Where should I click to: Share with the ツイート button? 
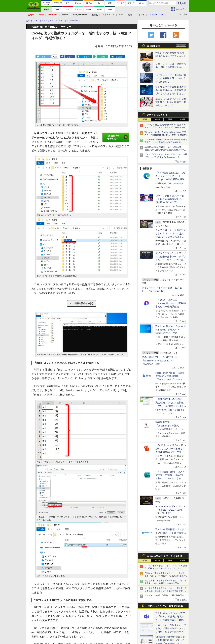point(43,57)
